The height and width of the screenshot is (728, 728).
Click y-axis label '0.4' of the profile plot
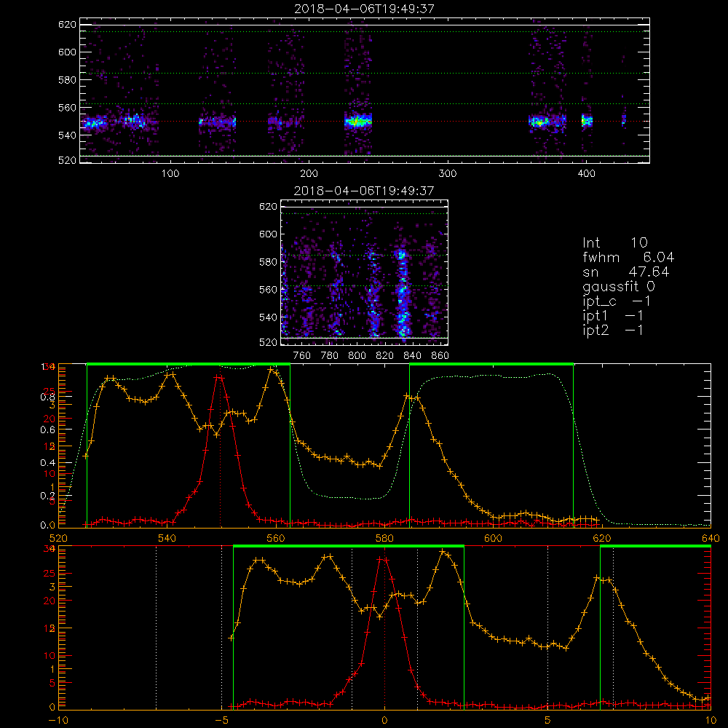(x=48, y=462)
